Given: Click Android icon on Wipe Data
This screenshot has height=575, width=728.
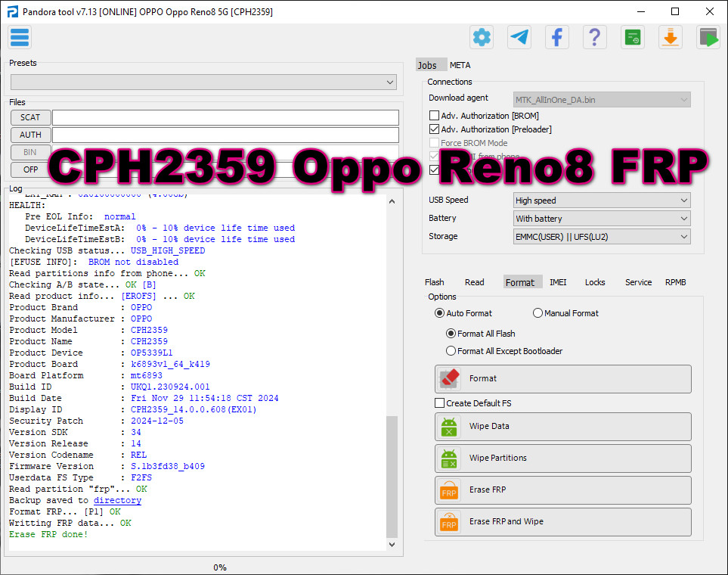Looking at the screenshot, I should click(x=449, y=427).
